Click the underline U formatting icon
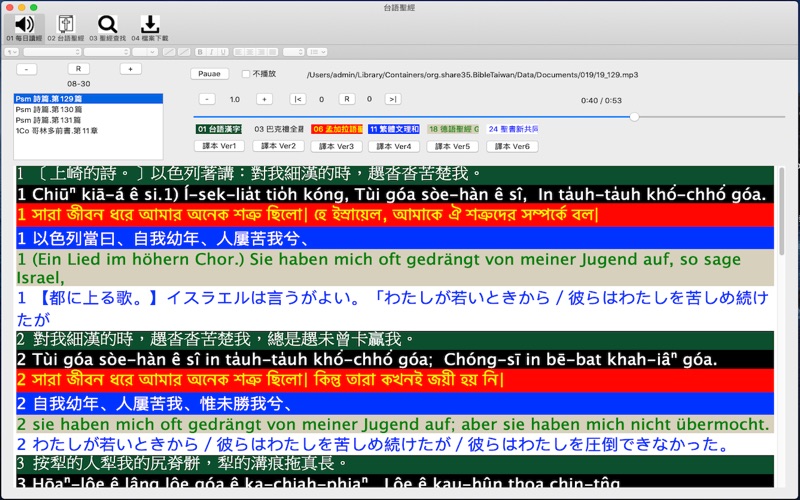Image resolution: width=800 pixels, height=500 pixels. 222,51
